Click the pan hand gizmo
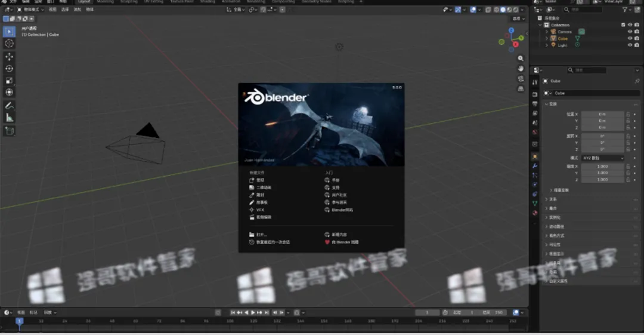 click(521, 68)
